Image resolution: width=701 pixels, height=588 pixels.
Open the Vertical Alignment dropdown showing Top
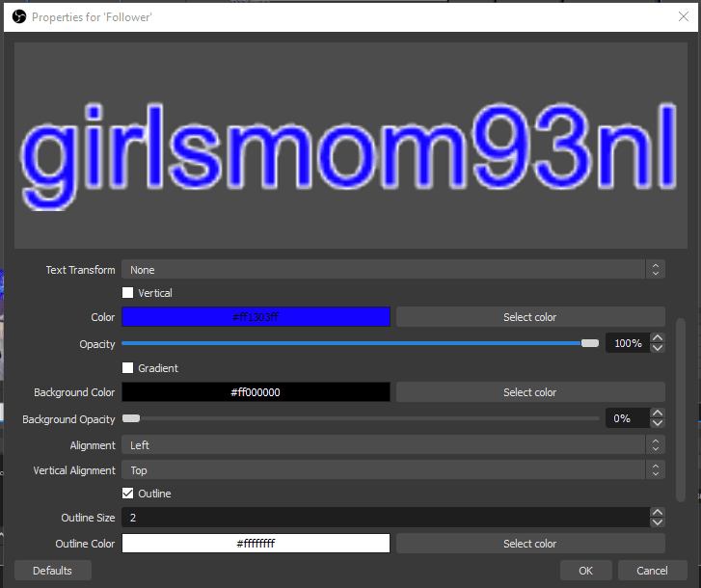click(x=393, y=470)
